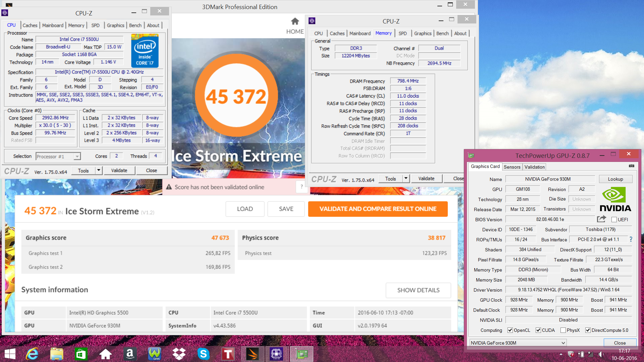Click Core Speed value 2992.86 MHz

coord(55,118)
